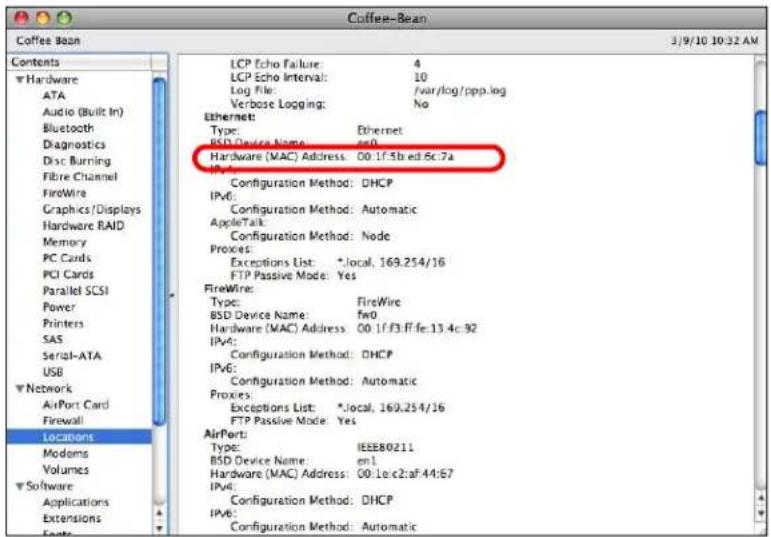Click sidebar scrollbar down arrow
The height and width of the screenshot is (537, 771).
click(x=159, y=528)
